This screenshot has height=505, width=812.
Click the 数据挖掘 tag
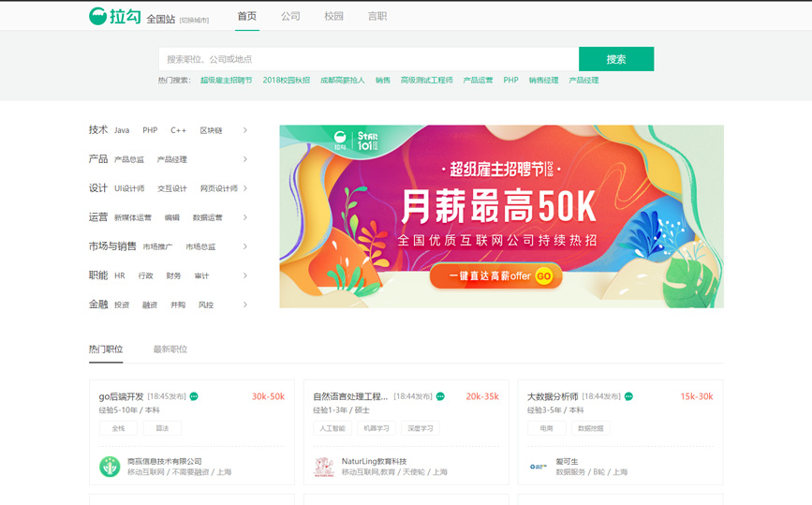click(591, 428)
